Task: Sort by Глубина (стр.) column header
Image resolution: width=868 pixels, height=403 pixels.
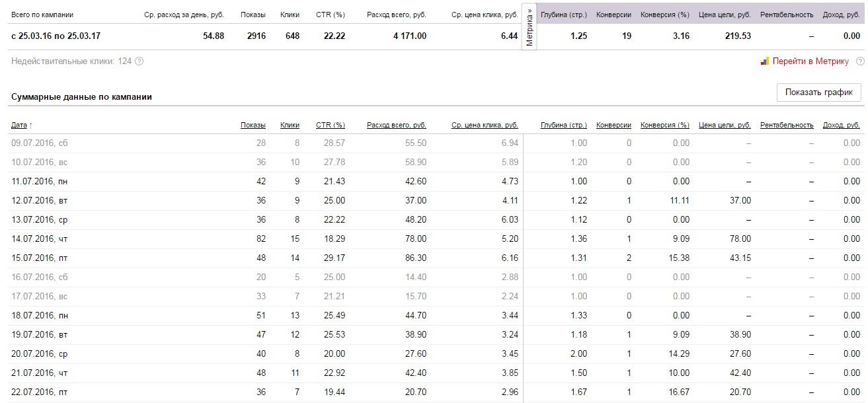Action: [564, 125]
